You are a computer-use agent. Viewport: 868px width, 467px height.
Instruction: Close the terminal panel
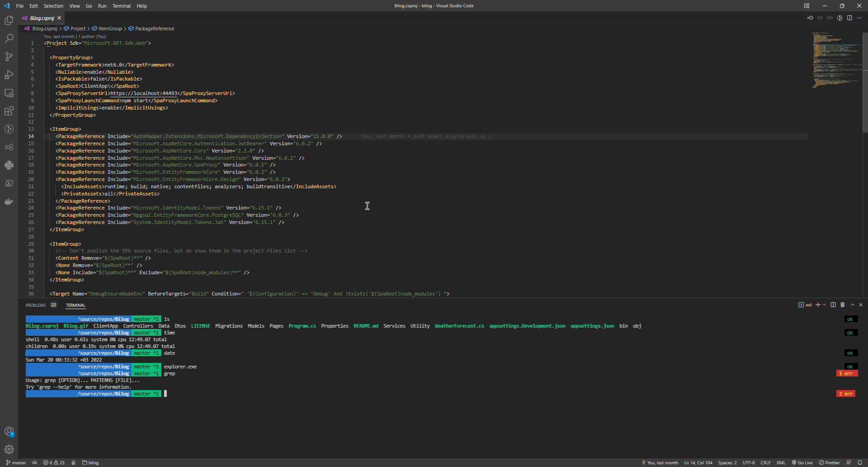click(861, 305)
